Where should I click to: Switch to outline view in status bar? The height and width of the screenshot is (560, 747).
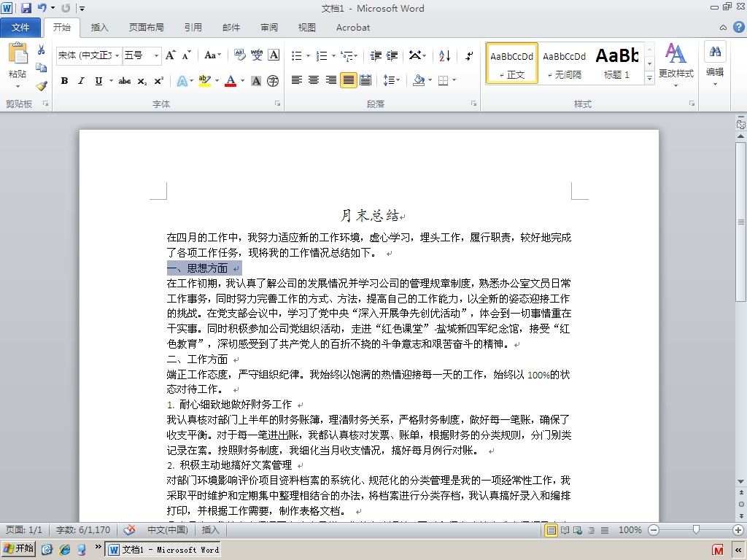[x=591, y=530]
